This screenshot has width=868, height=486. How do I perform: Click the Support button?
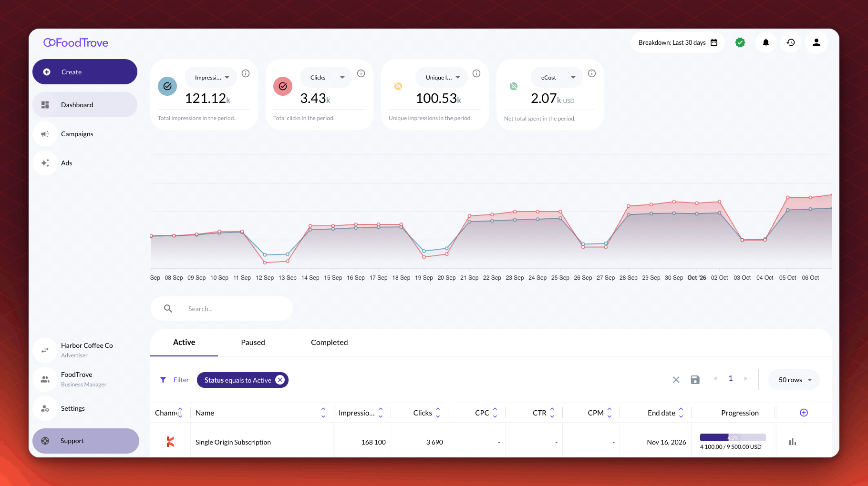(86, 441)
